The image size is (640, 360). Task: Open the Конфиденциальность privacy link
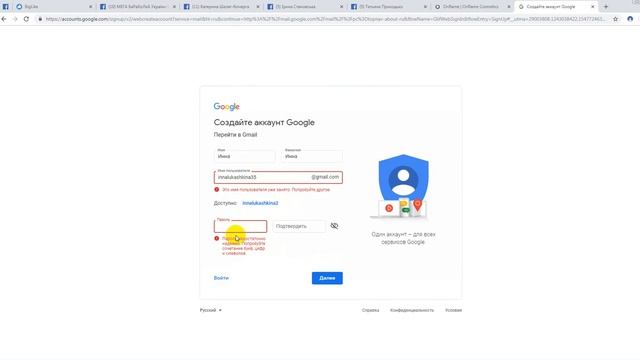412,310
